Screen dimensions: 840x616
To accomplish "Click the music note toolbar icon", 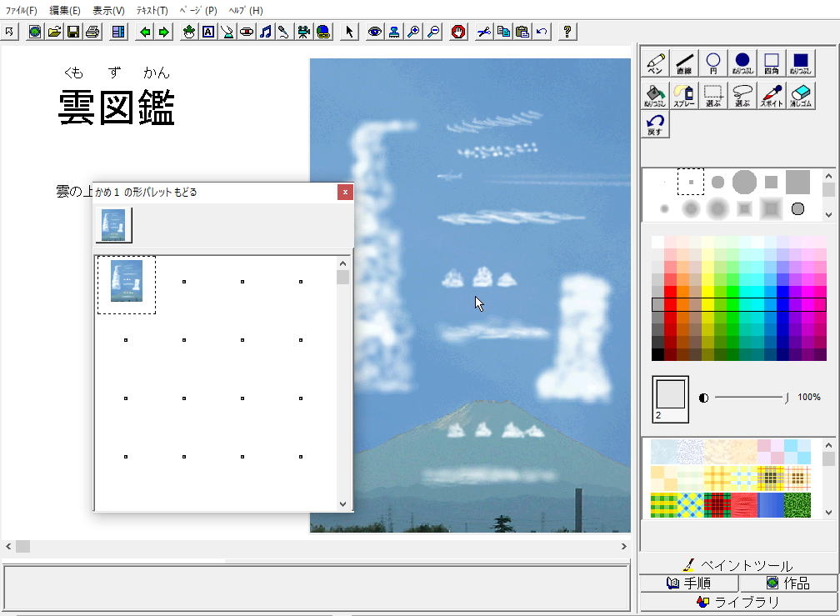I will 265,32.
